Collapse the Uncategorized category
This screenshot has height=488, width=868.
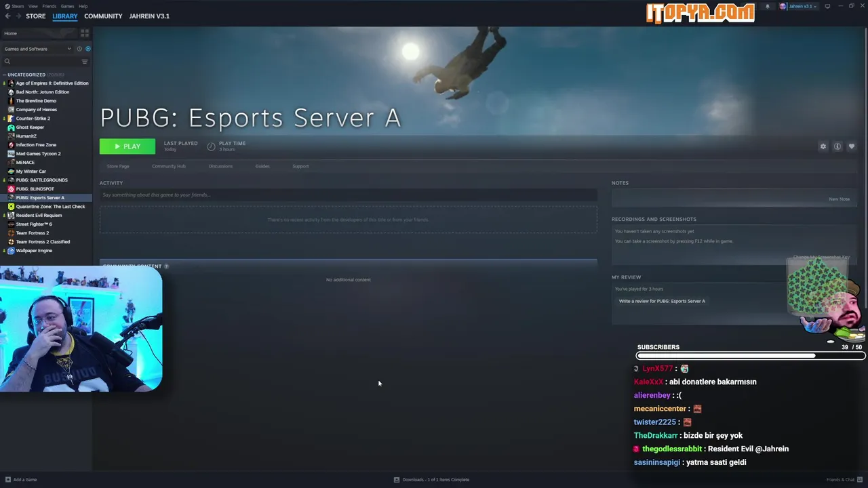coord(26,75)
